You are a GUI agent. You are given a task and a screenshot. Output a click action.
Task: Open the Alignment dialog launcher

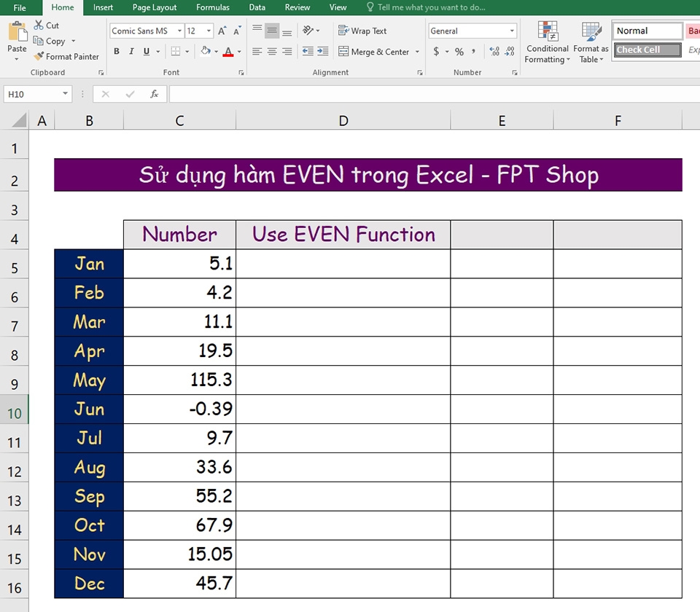pyautogui.click(x=420, y=73)
